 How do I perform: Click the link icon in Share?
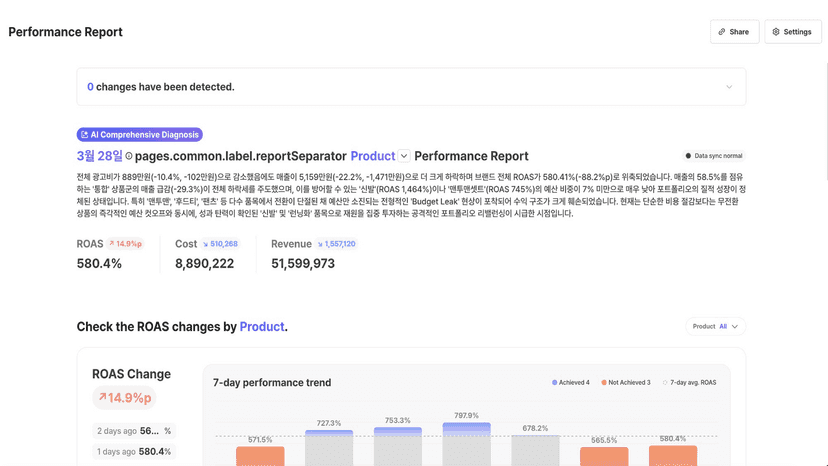722,32
